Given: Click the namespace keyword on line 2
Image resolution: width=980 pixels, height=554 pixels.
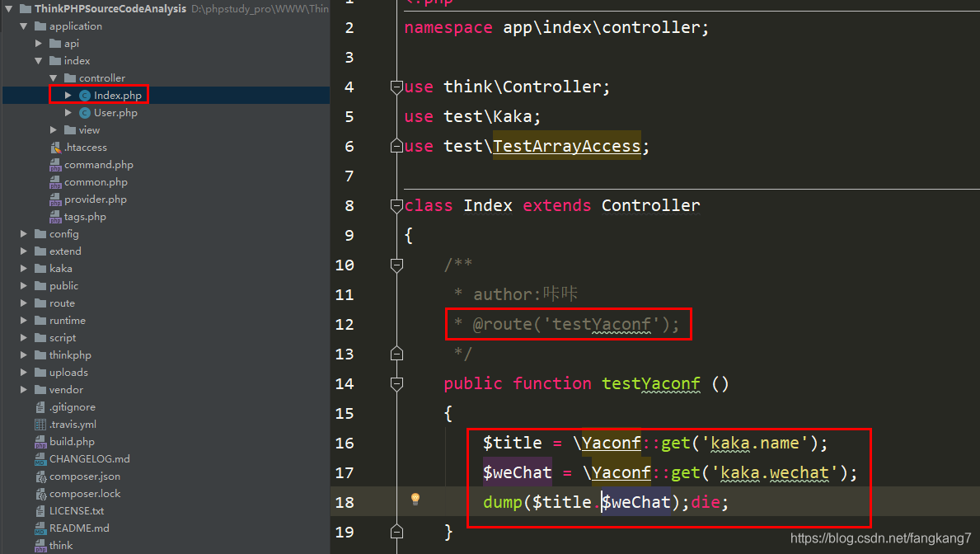Looking at the screenshot, I should point(448,28).
